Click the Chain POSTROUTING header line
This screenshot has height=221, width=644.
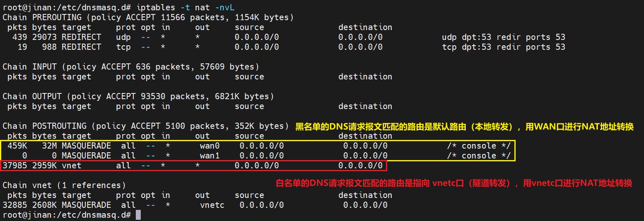[146, 126]
